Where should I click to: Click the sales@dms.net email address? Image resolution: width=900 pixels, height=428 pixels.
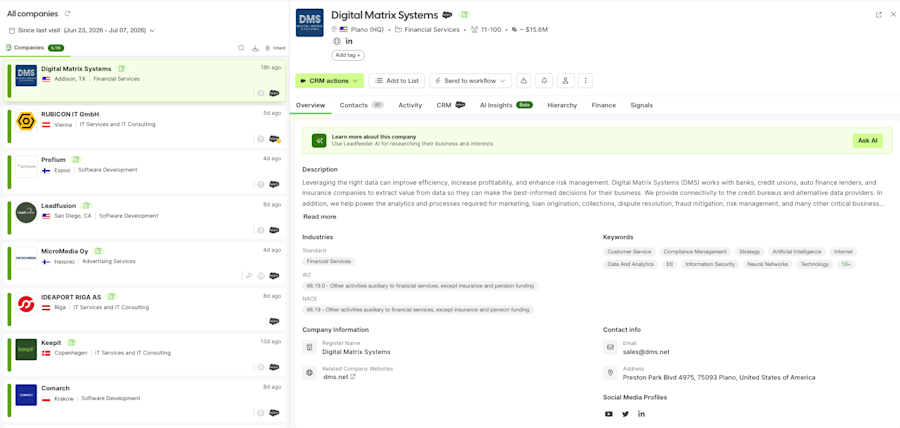click(646, 352)
